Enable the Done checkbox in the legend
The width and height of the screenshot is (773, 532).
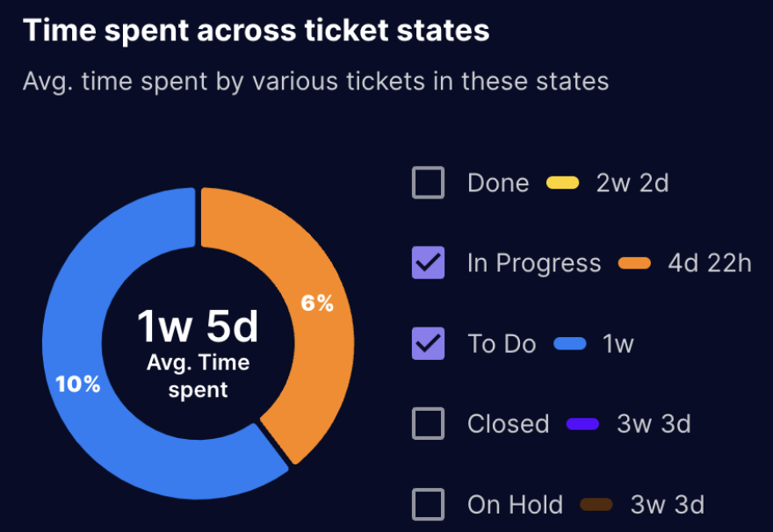pyautogui.click(x=428, y=183)
